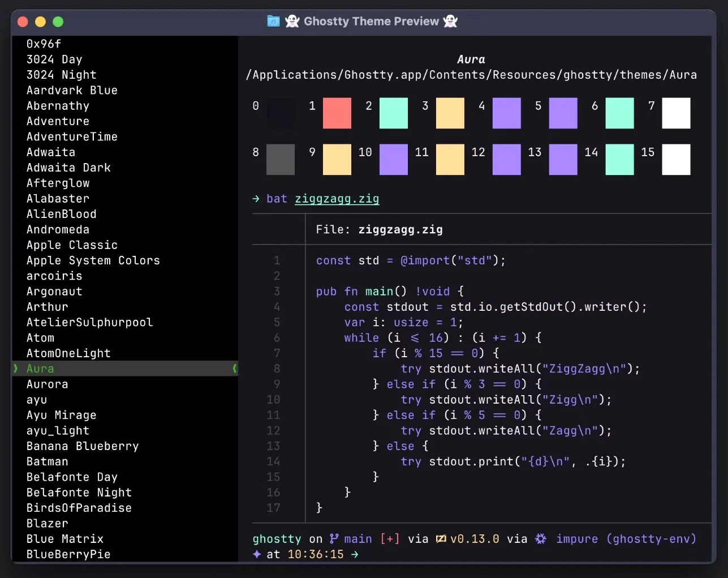The image size is (728, 578).
Task: Click the File: ziggzagg.zig header
Action: [x=379, y=230]
